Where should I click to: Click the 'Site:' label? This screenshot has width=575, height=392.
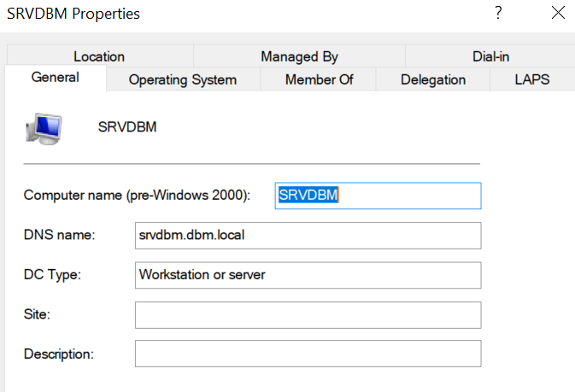tap(37, 314)
